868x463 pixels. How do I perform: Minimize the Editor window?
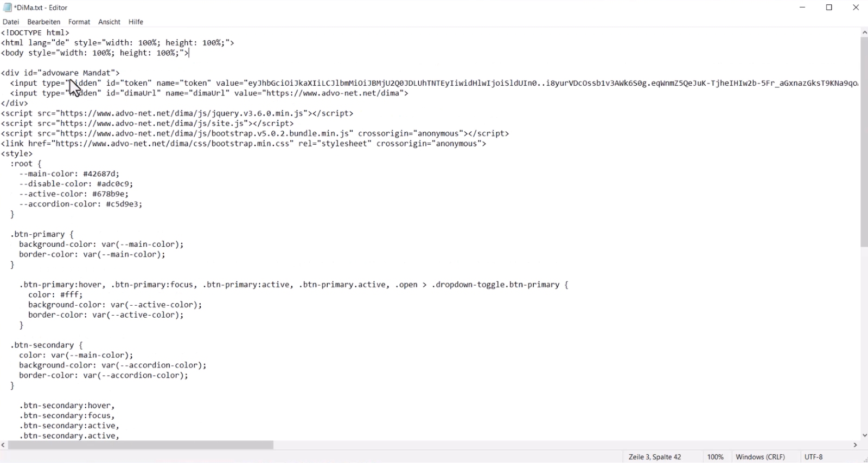(802, 8)
